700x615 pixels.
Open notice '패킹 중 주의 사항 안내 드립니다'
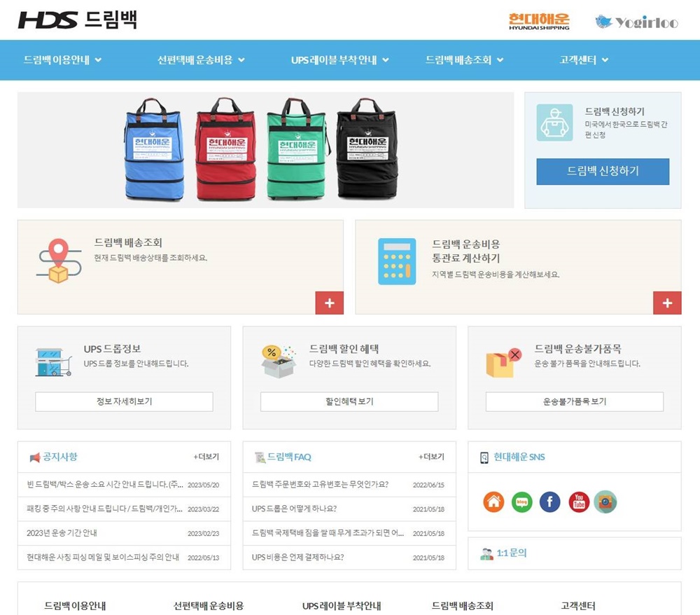tap(104, 509)
